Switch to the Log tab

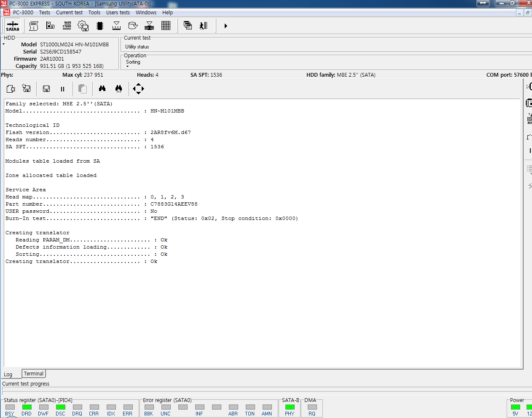click(8, 374)
